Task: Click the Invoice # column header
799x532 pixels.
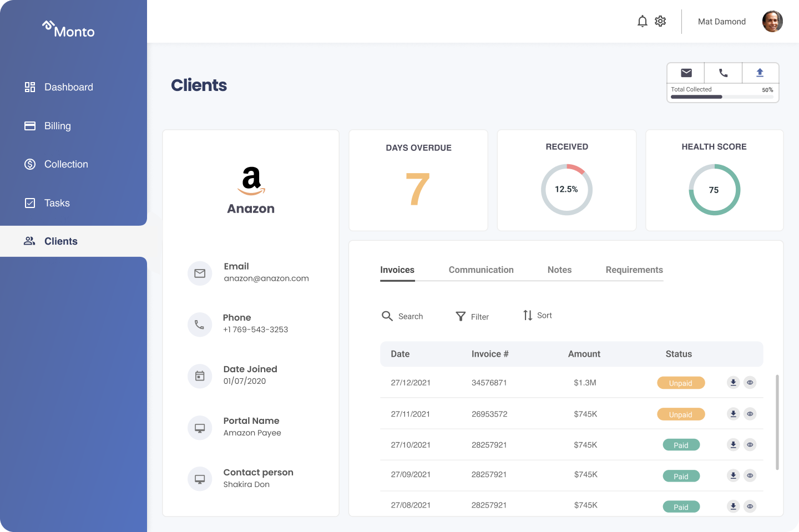Action: click(x=490, y=354)
